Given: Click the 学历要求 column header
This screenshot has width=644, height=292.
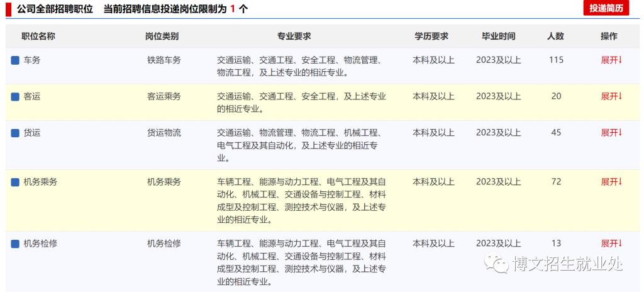Looking at the screenshot, I should point(431,36).
